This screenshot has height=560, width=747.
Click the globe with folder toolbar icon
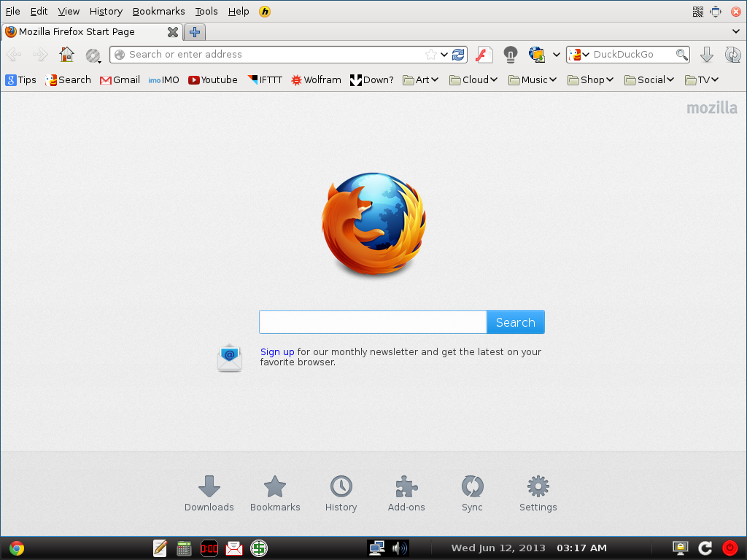click(537, 54)
